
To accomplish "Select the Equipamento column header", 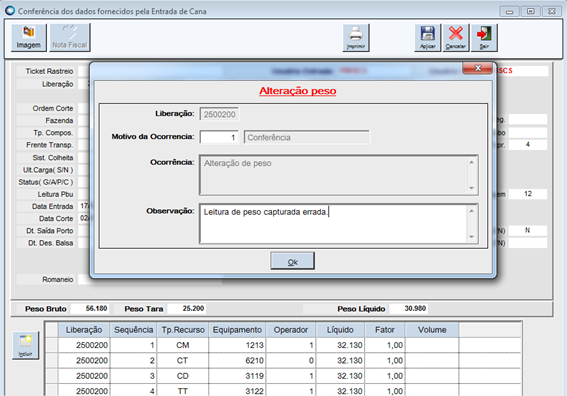I will tap(237, 330).
